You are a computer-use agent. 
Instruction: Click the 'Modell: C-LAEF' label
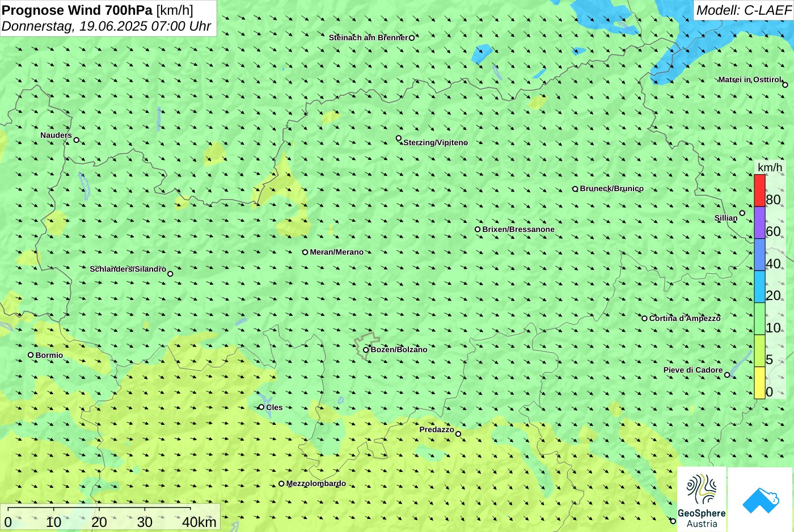(744, 10)
